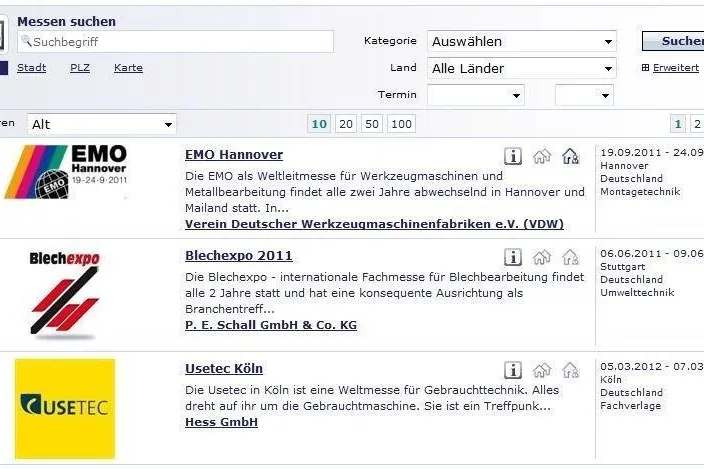Click house-with-person icon in EMO Hannover row
Viewport: 704px width, 469px height.
(x=571, y=156)
